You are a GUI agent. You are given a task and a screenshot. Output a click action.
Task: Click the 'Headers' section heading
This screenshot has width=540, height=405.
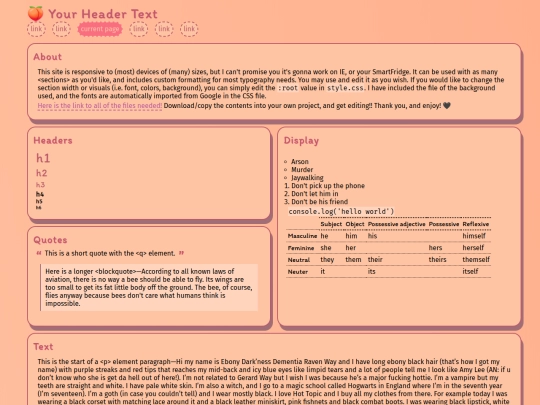click(53, 141)
